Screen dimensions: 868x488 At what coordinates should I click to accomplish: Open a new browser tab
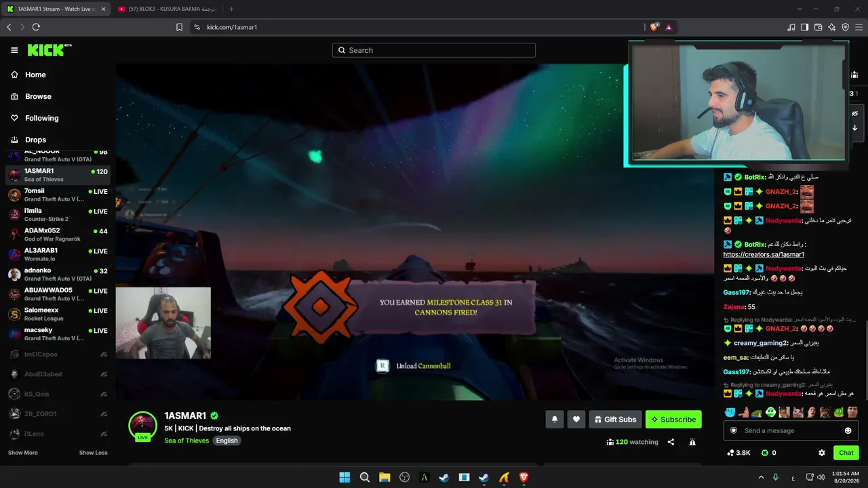point(231,9)
